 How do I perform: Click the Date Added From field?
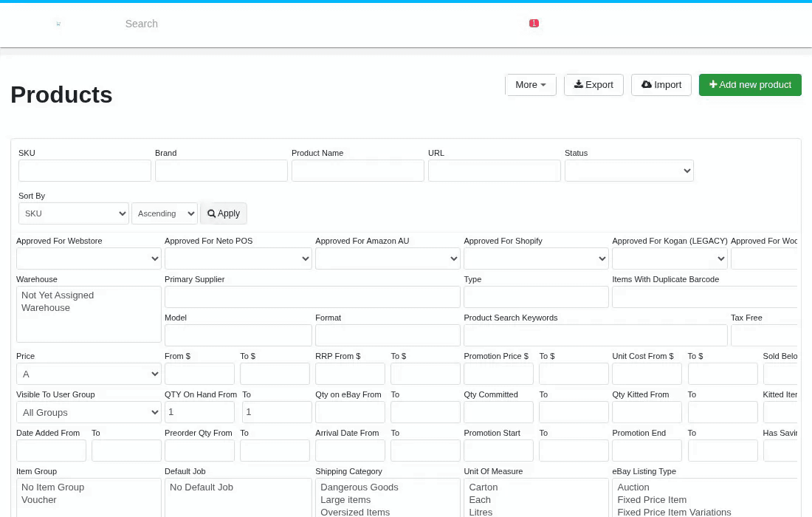pos(51,451)
